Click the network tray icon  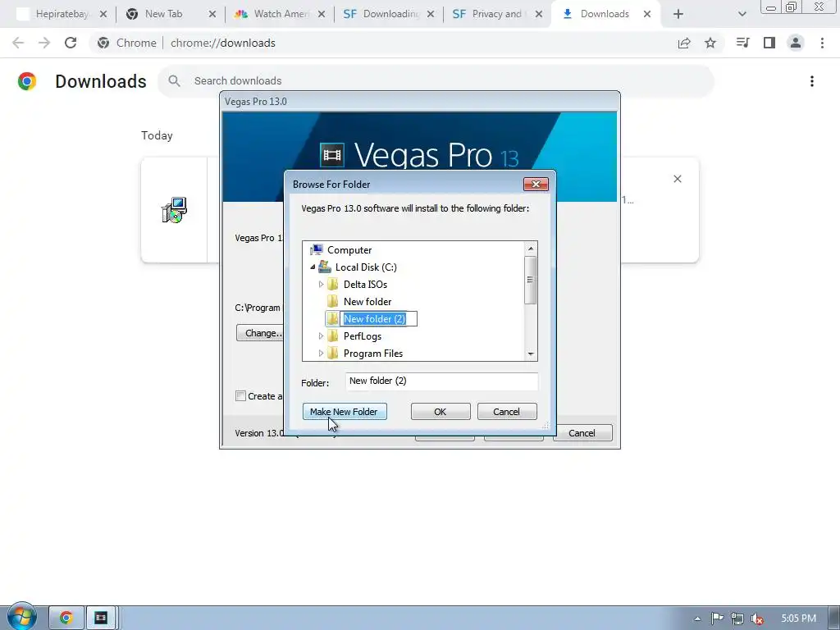tap(737, 619)
